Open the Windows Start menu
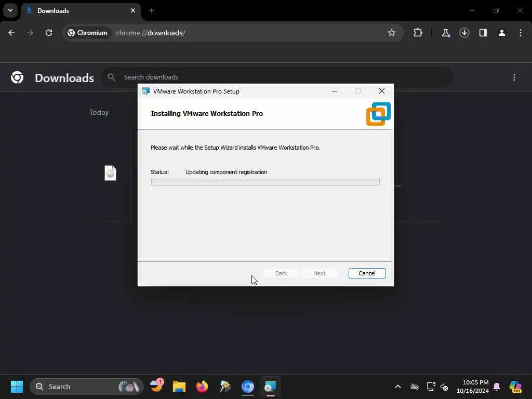Screen dimensions: 532x399 point(17,387)
